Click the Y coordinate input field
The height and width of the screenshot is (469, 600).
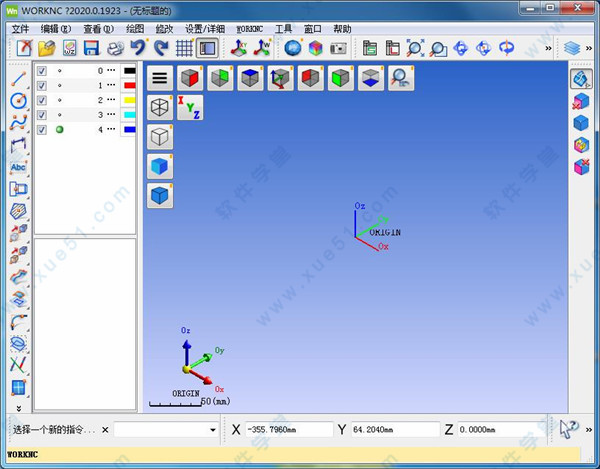395,430
